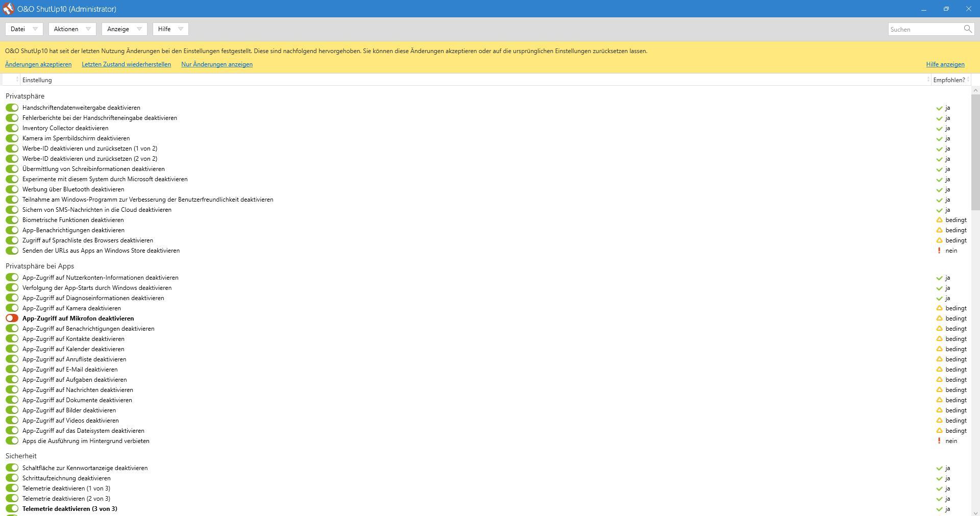Image resolution: width=980 pixels, height=516 pixels.
Task: Select Inventory Collector deaktivieren row text
Action: [x=65, y=128]
